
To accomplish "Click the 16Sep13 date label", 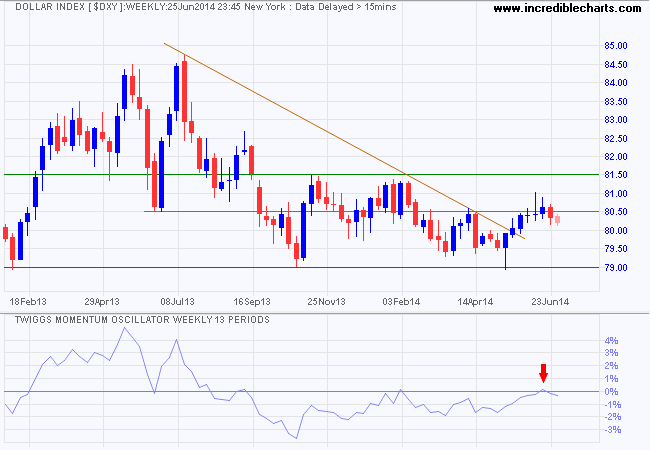I will click(252, 302).
